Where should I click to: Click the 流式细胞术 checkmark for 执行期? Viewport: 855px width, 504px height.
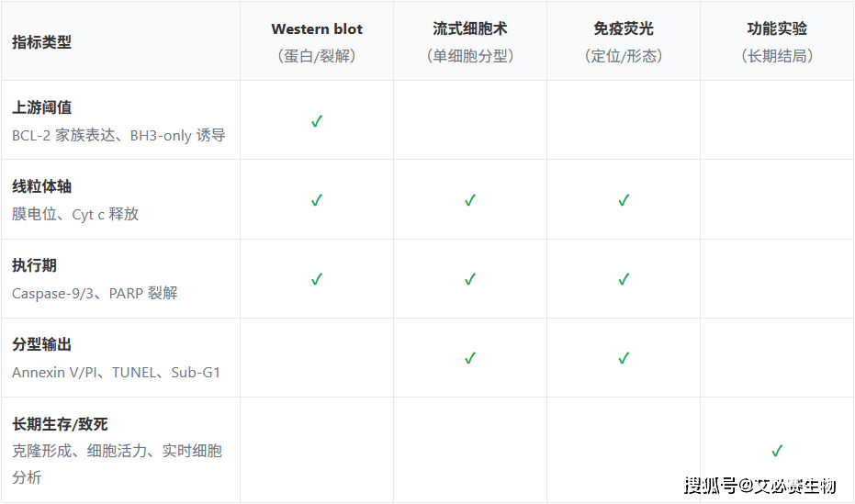pos(470,279)
